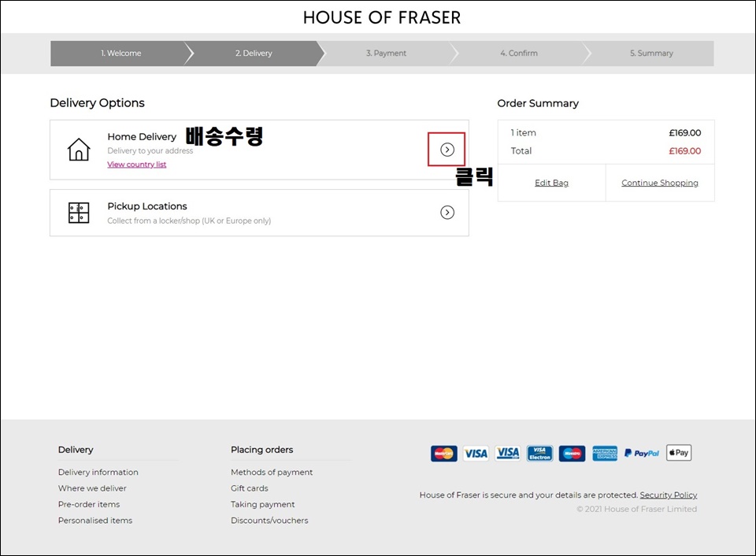Select the Home Delivery option title
Screen dimensions: 756x556
coord(143,137)
